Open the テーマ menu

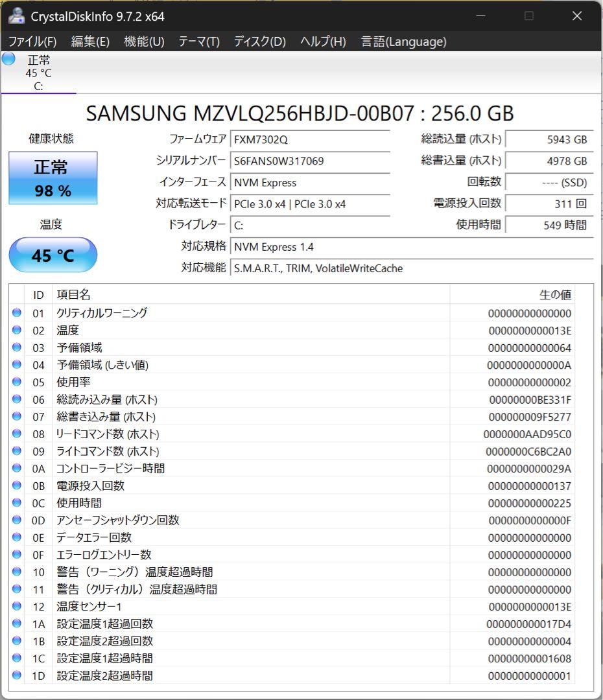(197, 41)
